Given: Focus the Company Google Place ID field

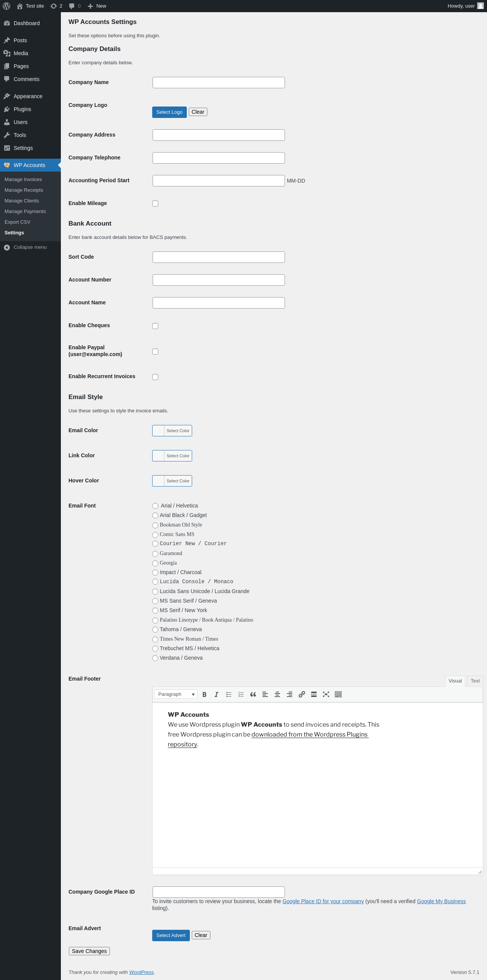Looking at the screenshot, I should tap(219, 892).
